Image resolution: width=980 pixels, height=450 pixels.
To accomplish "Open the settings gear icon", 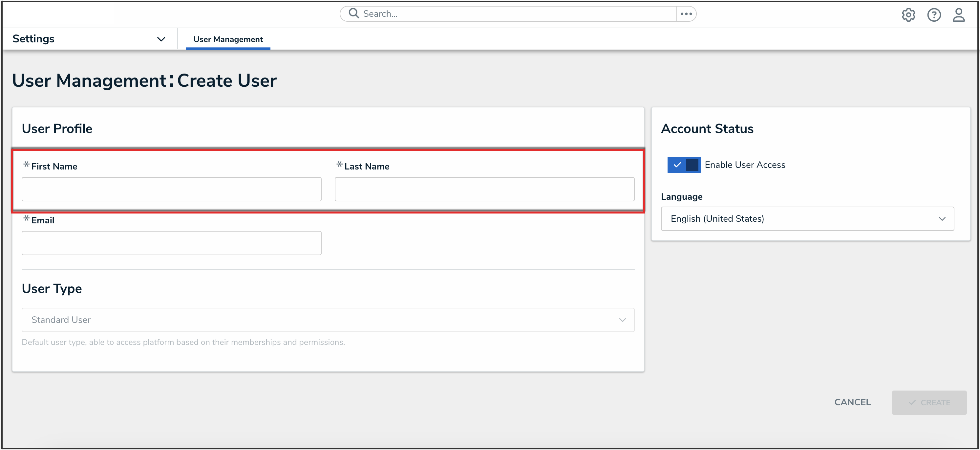I will click(x=908, y=15).
